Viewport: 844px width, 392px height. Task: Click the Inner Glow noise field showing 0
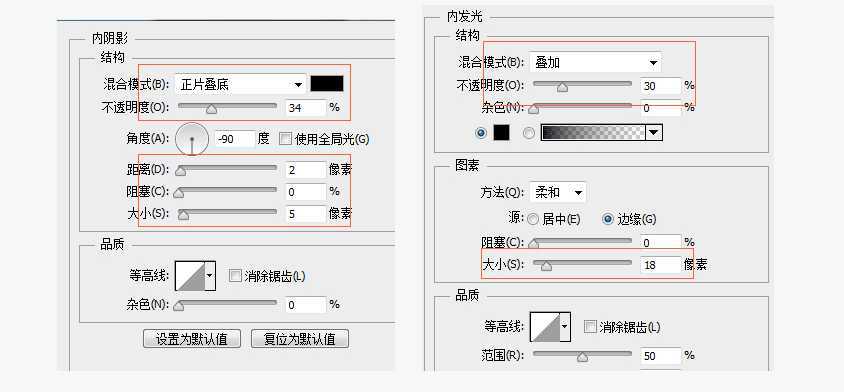pos(661,108)
